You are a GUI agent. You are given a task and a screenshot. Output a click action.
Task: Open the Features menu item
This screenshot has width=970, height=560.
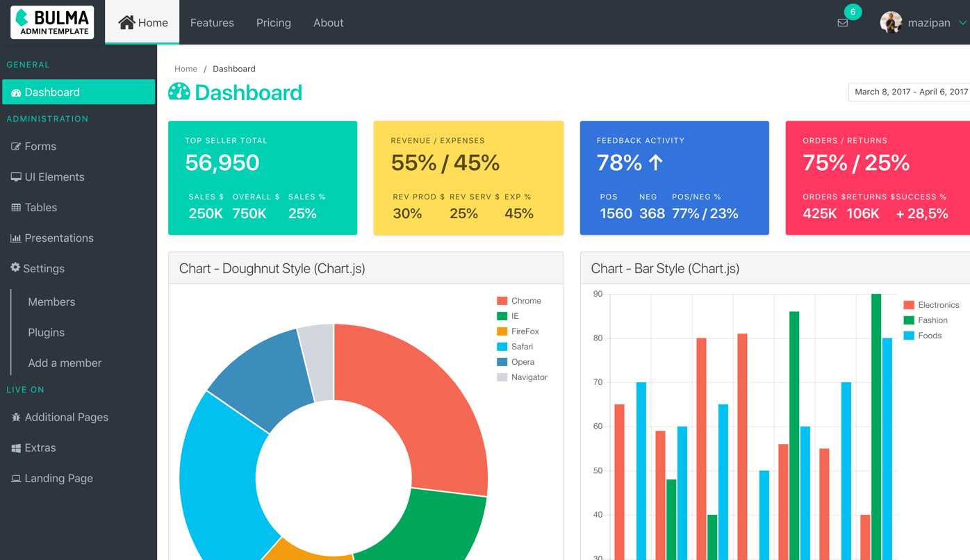(x=212, y=23)
